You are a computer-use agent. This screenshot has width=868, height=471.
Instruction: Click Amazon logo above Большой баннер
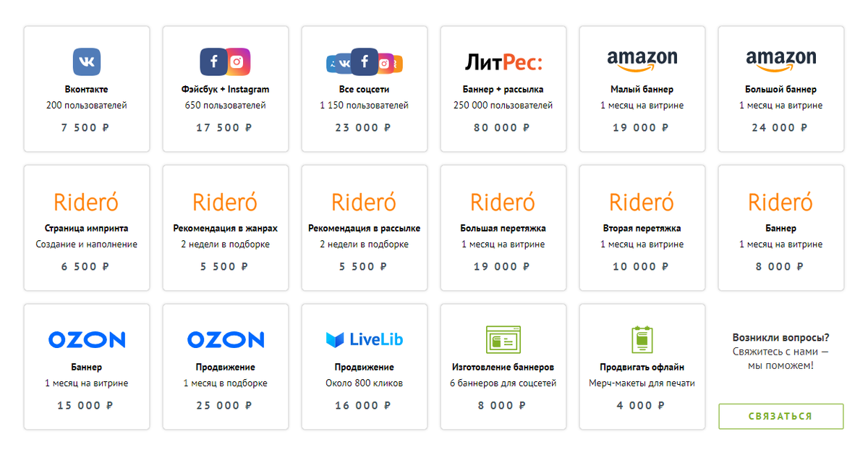point(780,61)
